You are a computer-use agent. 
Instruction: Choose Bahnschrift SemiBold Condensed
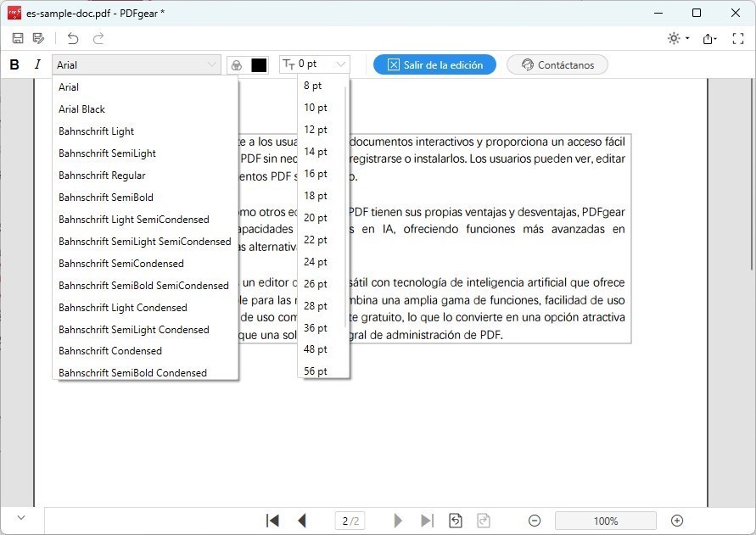[x=145, y=372]
